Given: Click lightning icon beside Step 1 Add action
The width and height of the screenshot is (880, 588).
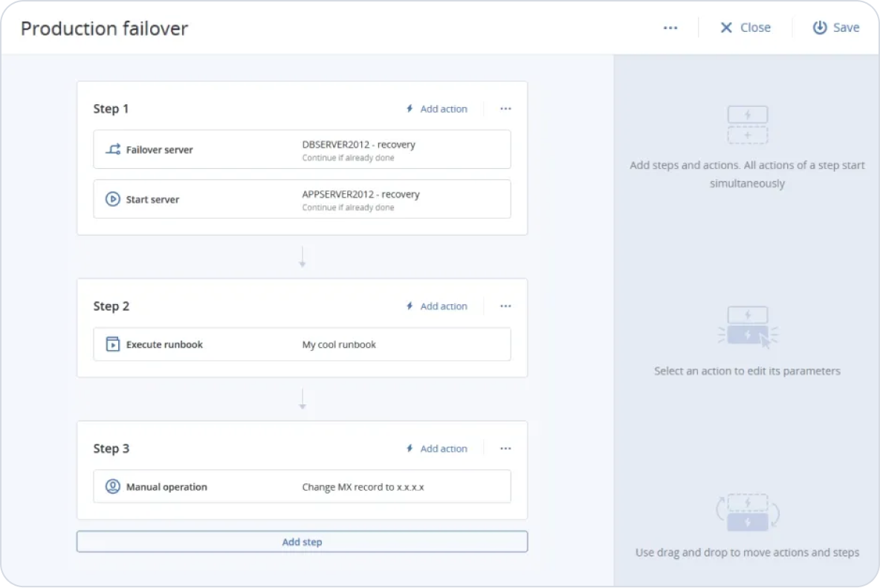Looking at the screenshot, I should point(410,109).
